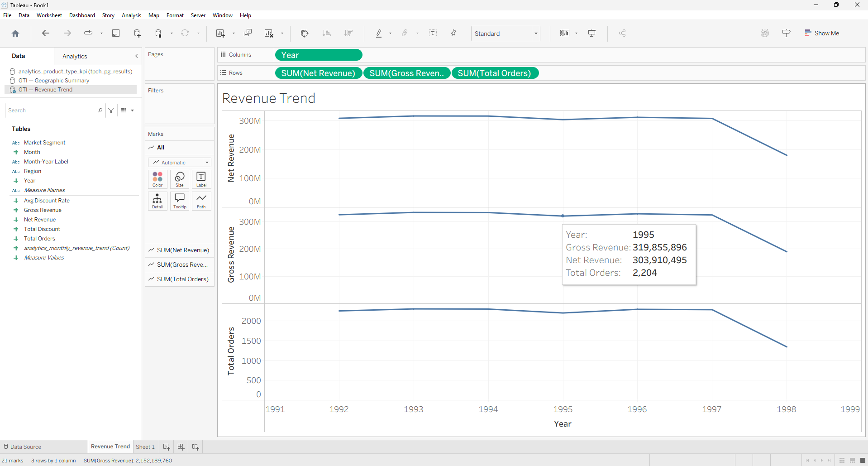This screenshot has width=868, height=466.
Task: Click Detail on the Marks card
Action: pyautogui.click(x=157, y=201)
